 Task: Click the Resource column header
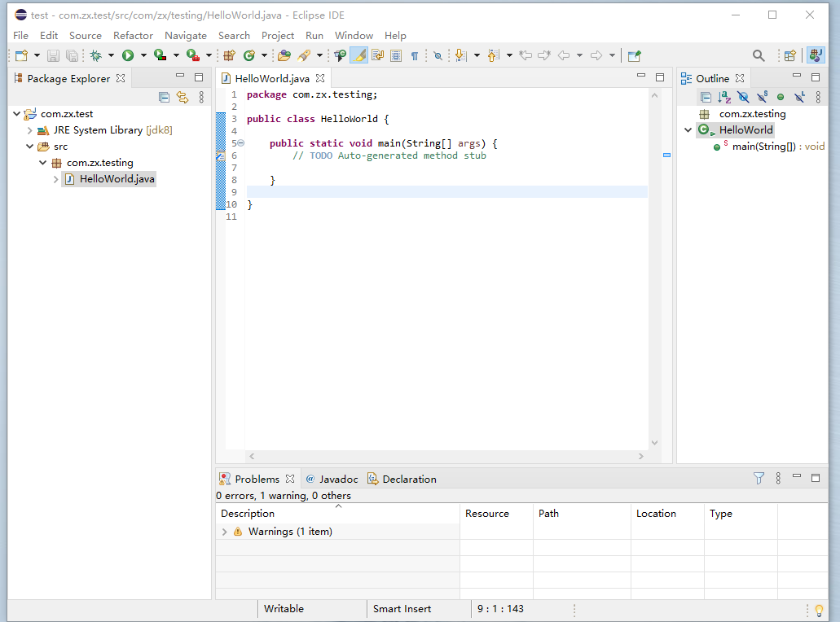[496, 514]
